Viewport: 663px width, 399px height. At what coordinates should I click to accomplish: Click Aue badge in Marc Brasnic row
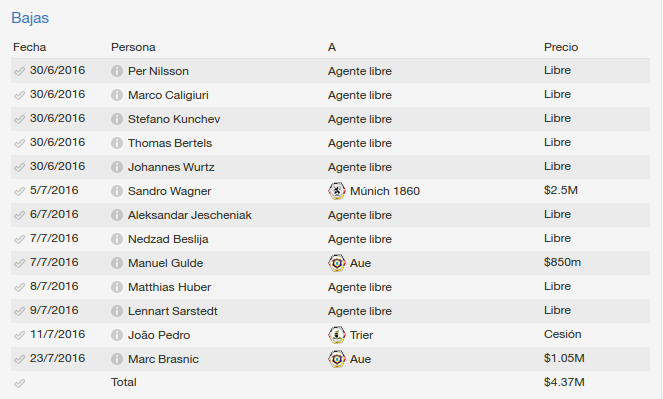(x=337, y=359)
